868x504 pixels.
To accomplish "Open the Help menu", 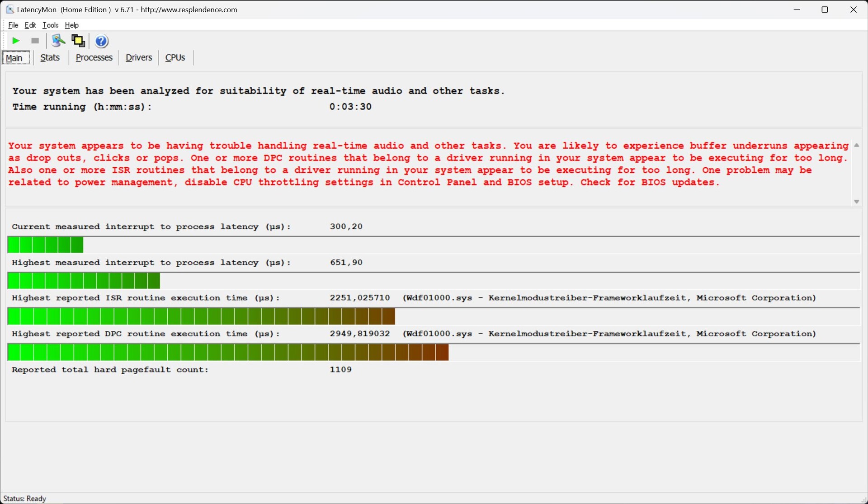I will point(71,25).
